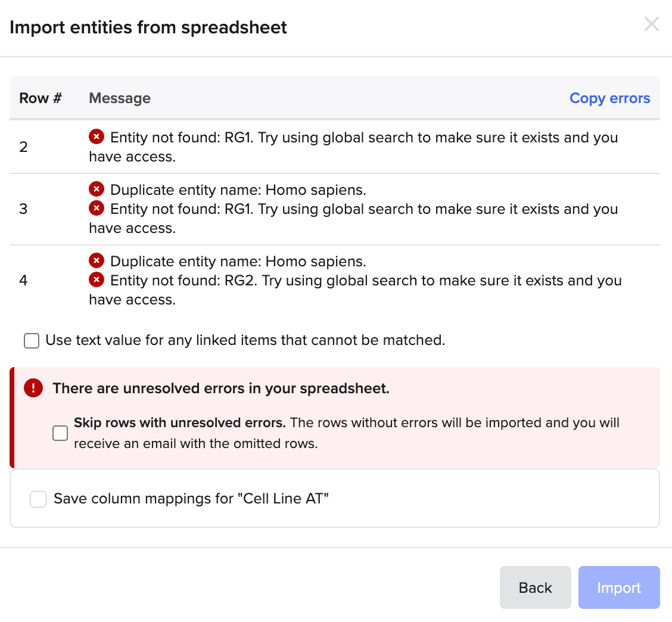The width and height of the screenshot is (672, 622).
Task: Close the import entities dialog
Action: coord(652,24)
